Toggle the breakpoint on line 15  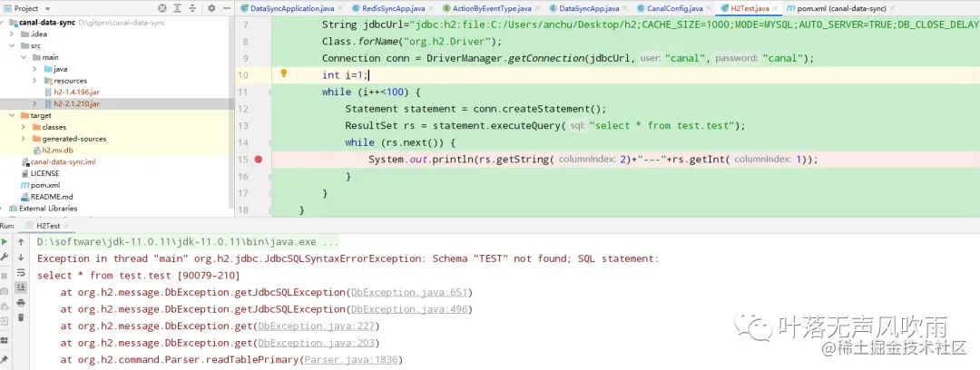259,160
